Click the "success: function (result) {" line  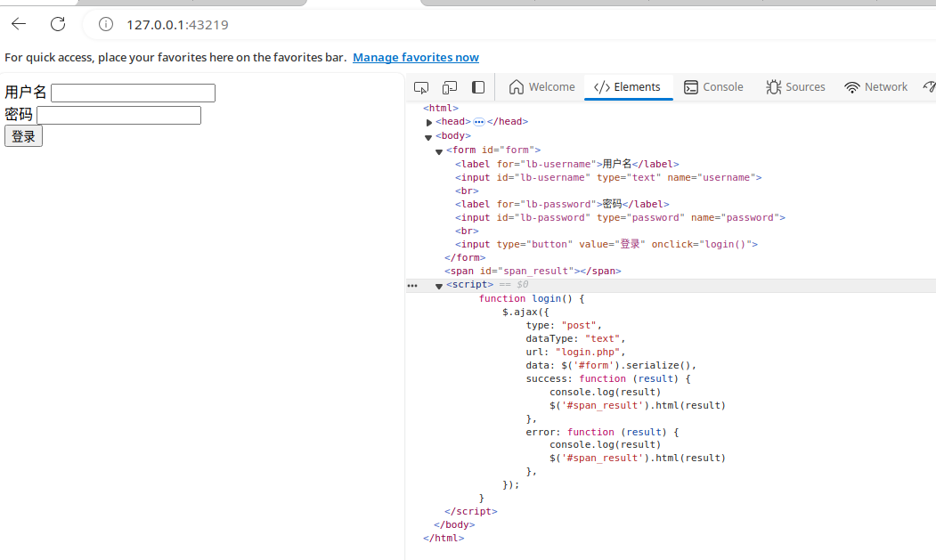(608, 378)
